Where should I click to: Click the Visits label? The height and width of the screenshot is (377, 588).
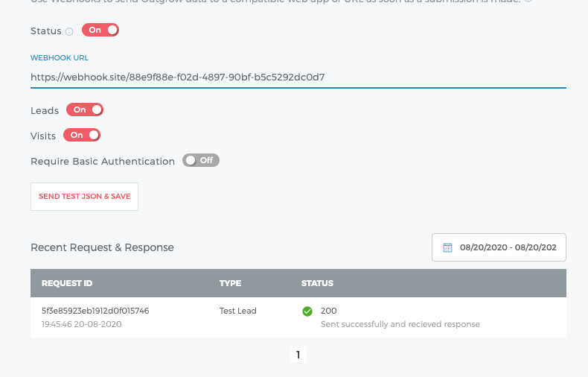[x=43, y=136]
